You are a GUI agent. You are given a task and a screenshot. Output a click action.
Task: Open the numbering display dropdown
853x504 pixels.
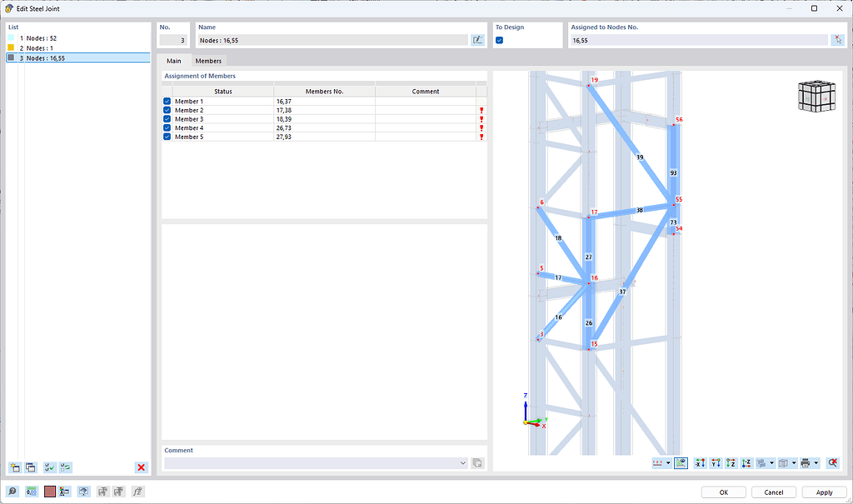point(669,462)
